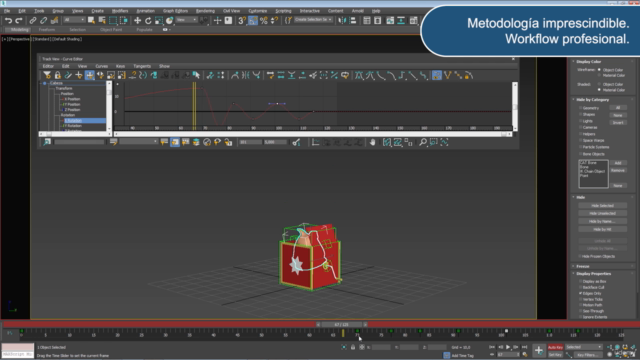640x360 pixels.
Task: Click the large plus Set Keys button
Action: point(539,350)
